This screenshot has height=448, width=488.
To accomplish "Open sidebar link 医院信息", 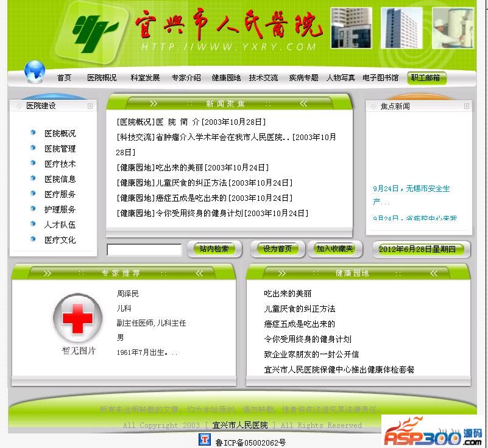I will coord(60,180).
